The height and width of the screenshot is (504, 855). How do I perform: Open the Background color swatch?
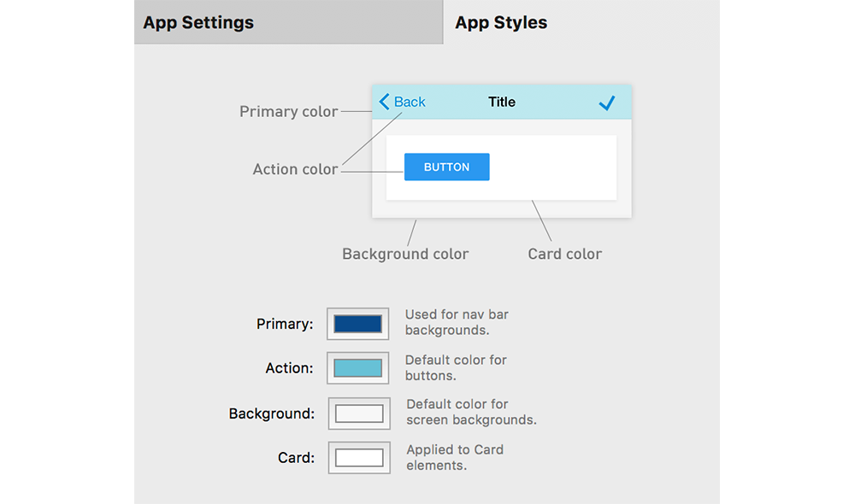[x=359, y=413]
